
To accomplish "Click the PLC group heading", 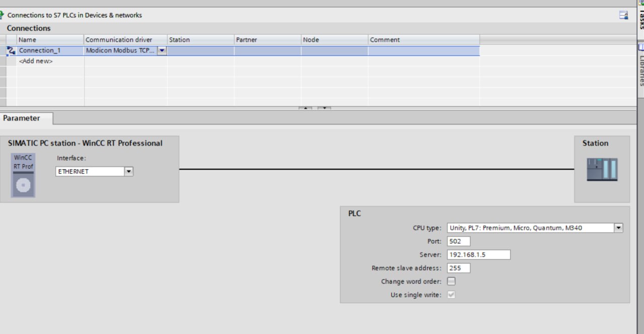I will (x=354, y=214).
